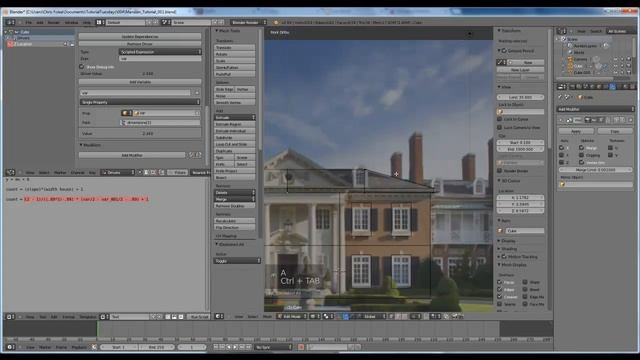Image resolution: width=640 pixels, height=360 pixels.
Task: Click the Clip End value field
Action: click(x=520, y=149)
